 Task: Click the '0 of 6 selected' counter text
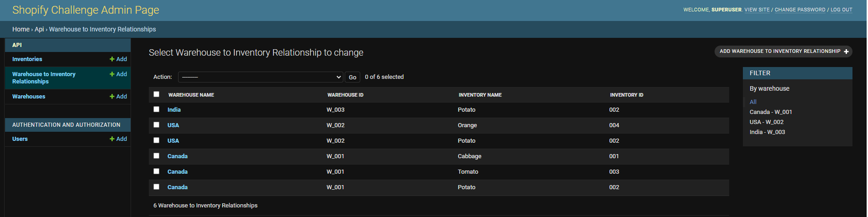point(384,77)
